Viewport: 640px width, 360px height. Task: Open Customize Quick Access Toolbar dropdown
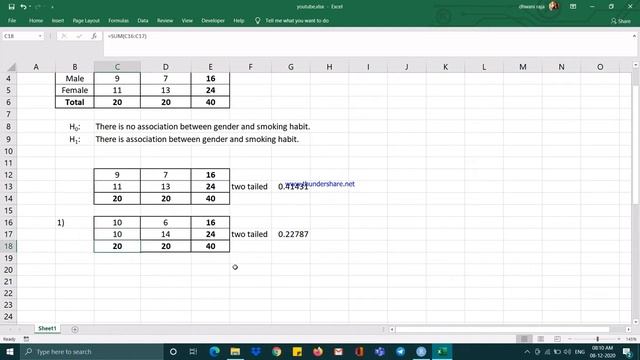click(52, 7)
